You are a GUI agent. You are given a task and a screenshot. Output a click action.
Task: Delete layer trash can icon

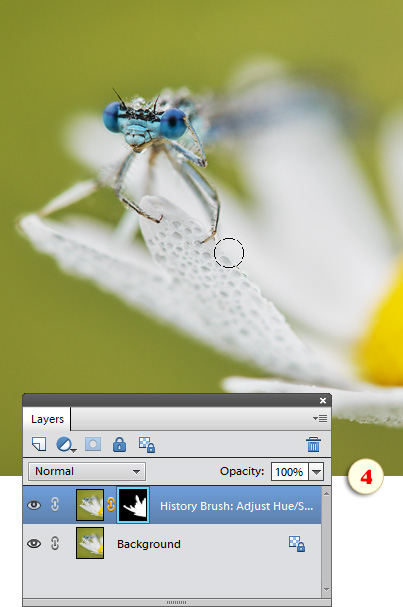(x=313, y=445)
